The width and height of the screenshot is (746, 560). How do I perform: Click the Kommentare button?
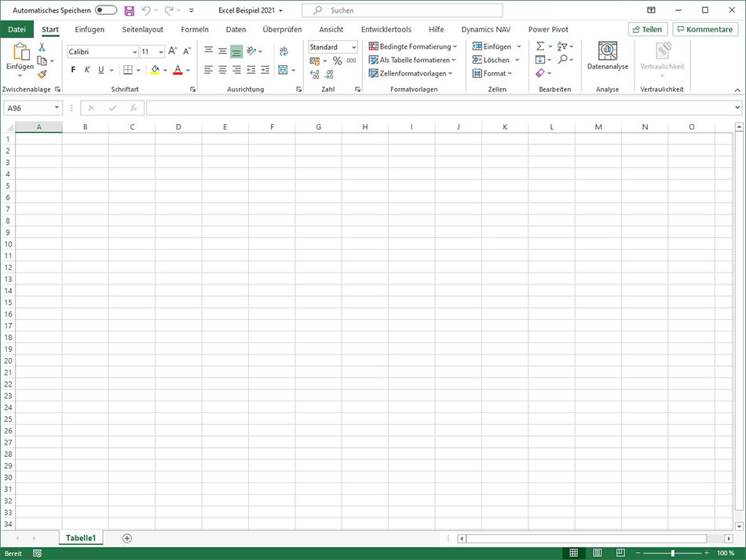705,30
